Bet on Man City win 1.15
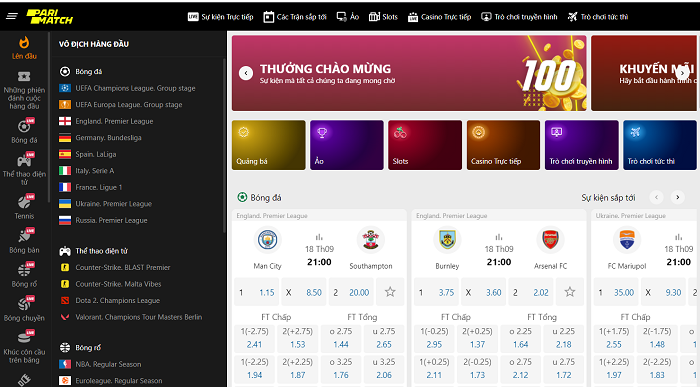Image resolution: width=700 pixels, height=387 pixels. [257, 292]
